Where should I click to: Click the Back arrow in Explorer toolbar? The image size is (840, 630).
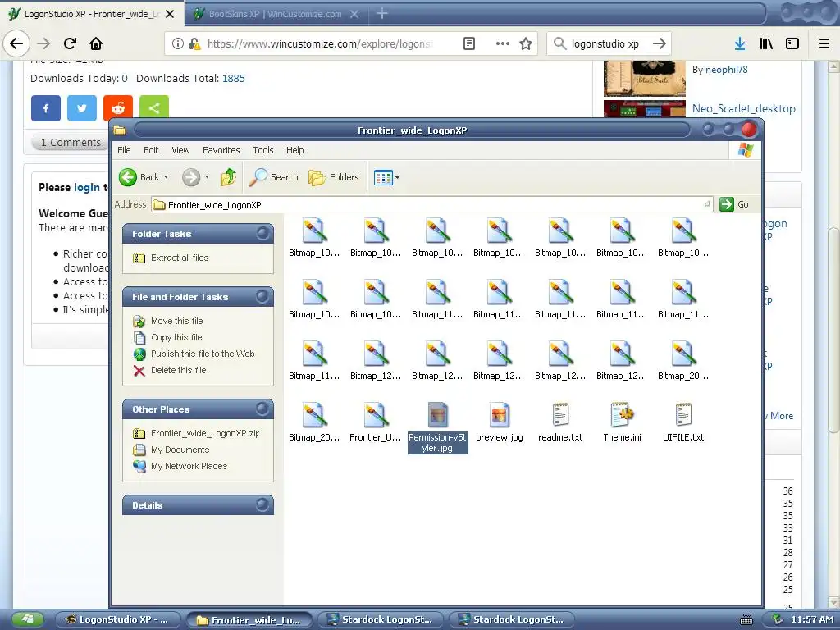(128, 177)
